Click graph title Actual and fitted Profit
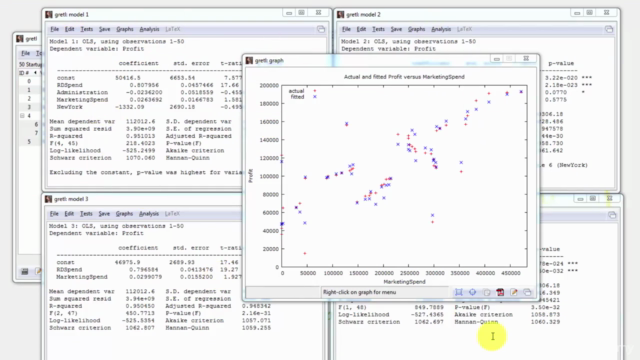This screenshot has height=360, width=640. click(404, 77)
